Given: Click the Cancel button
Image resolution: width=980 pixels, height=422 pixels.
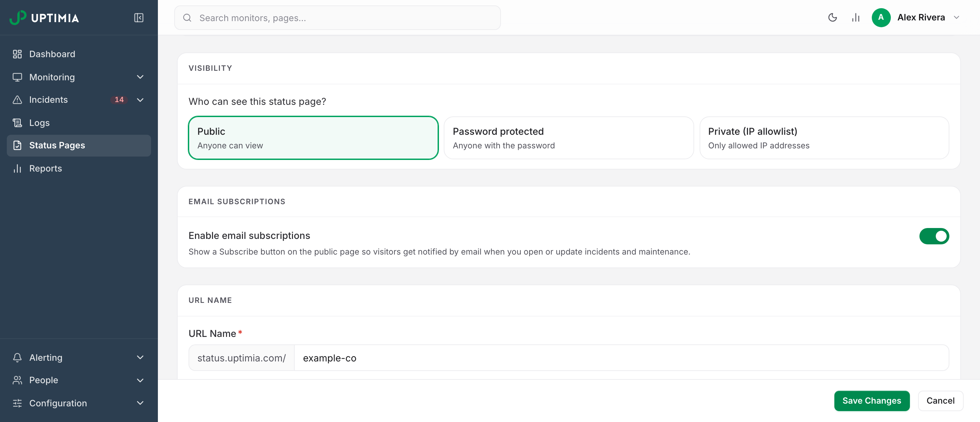Looking at the screenshot, I should tap(941, 401).
